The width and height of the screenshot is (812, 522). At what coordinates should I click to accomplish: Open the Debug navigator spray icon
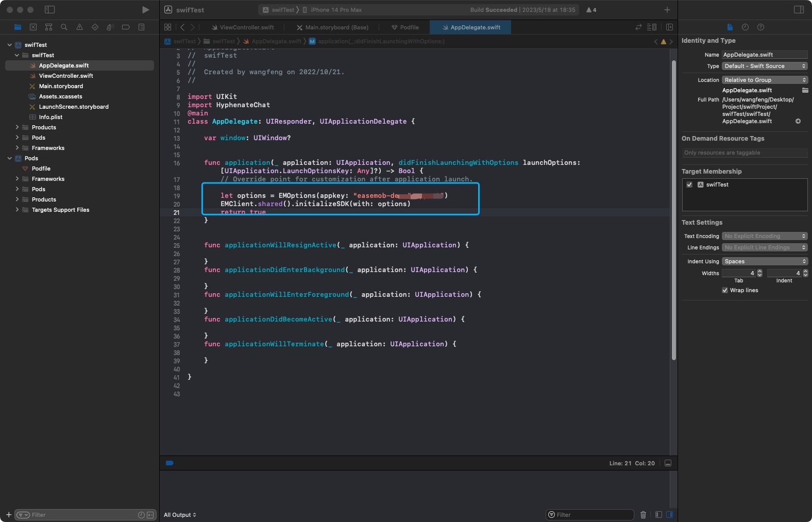pos(110,27)
